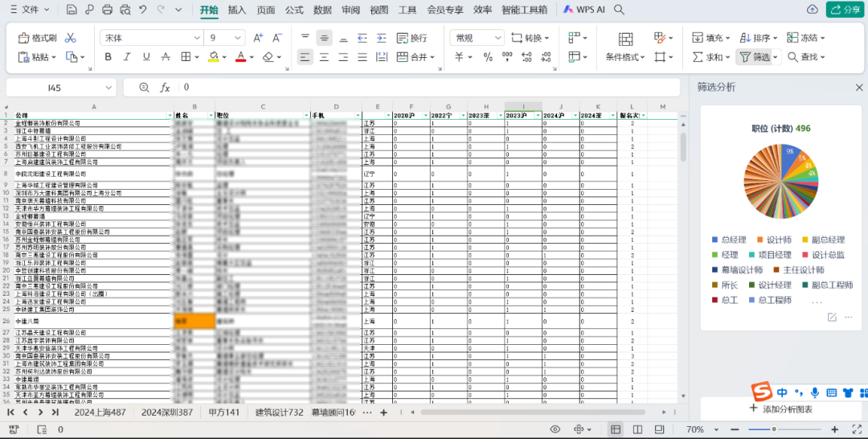The image size is (868, 439).
Task: Toggle bold formatting
Action: [x=108, y=57]
